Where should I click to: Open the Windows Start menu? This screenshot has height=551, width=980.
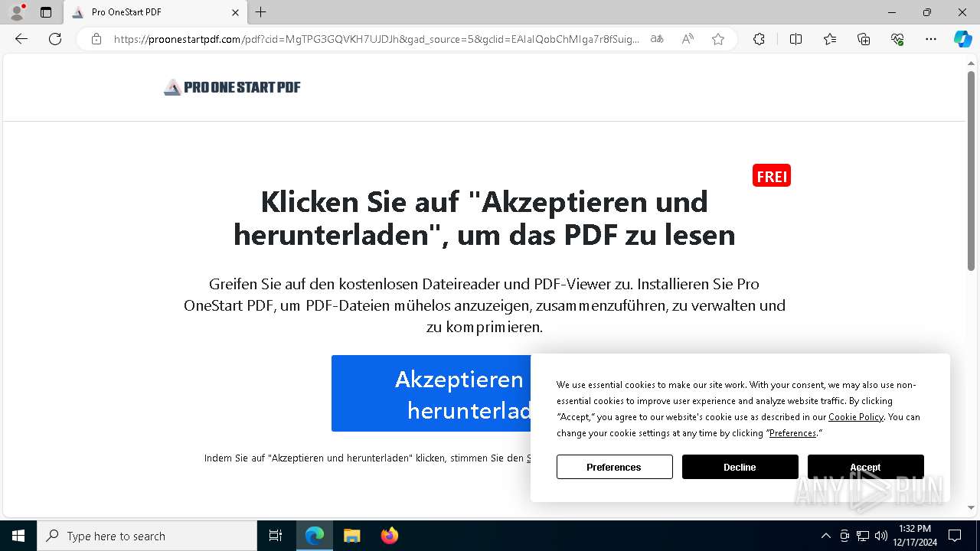(x=18, y=536)
